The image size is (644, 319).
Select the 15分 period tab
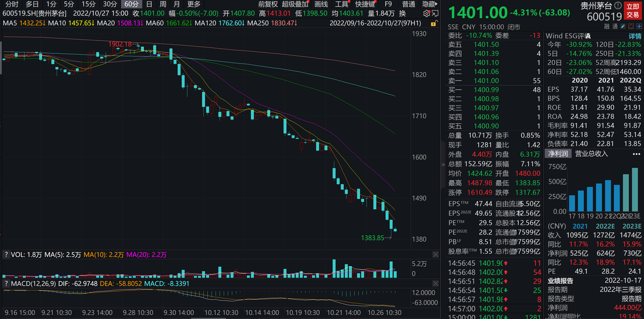coord(88,4)
